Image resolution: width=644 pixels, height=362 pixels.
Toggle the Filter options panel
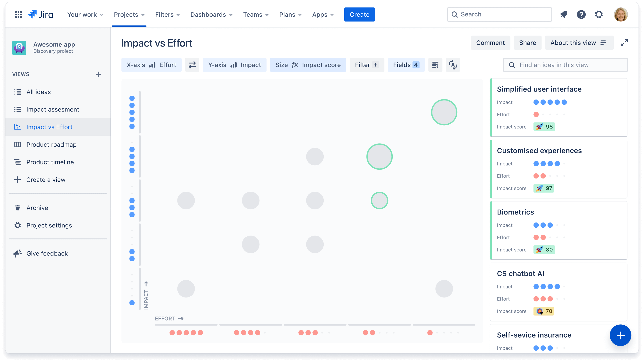[366, 65]
